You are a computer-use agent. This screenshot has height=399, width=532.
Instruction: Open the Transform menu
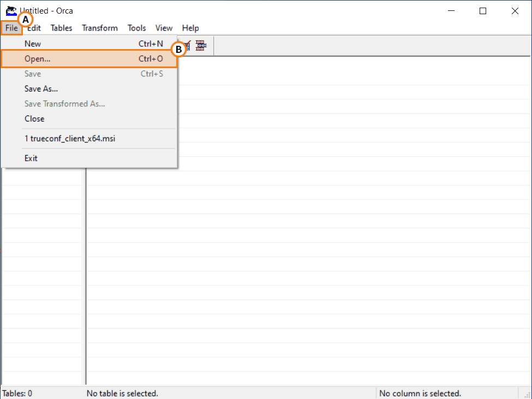(100, 28)
